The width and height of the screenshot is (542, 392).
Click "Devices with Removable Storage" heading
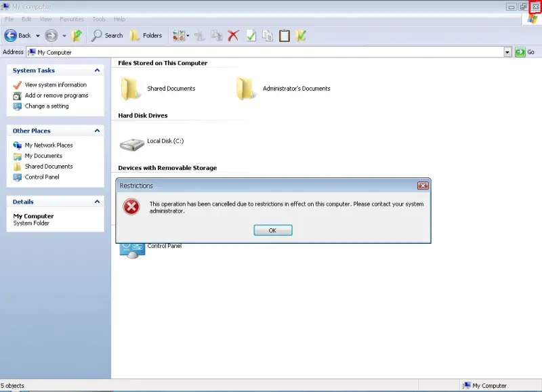167,168
